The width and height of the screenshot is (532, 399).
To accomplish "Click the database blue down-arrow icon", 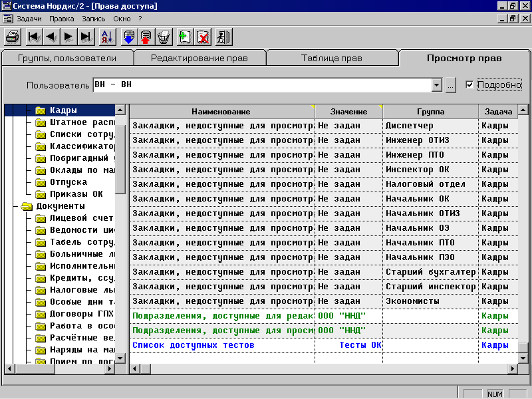I will (x=129, y=37).
